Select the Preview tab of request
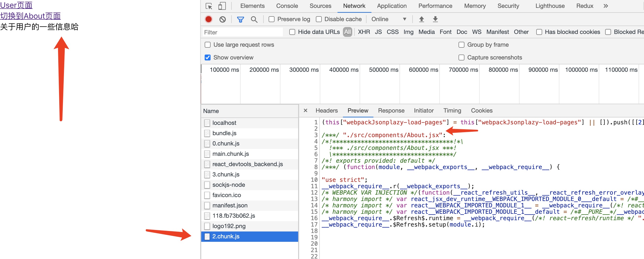Screen dimensions: 644x259 [x=358, y=111]
